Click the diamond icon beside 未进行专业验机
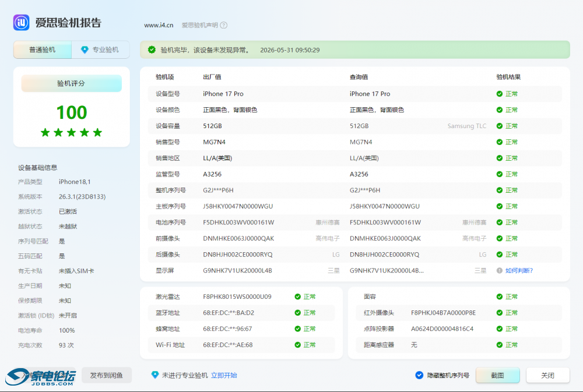Screen dimensions: 583x392 [x=155, y=375]
